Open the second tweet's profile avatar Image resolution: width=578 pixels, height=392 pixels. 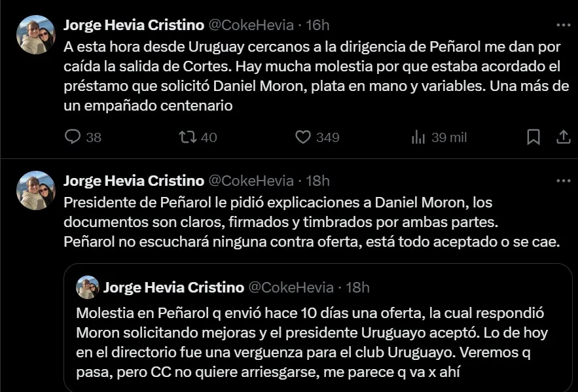[36, 190]
